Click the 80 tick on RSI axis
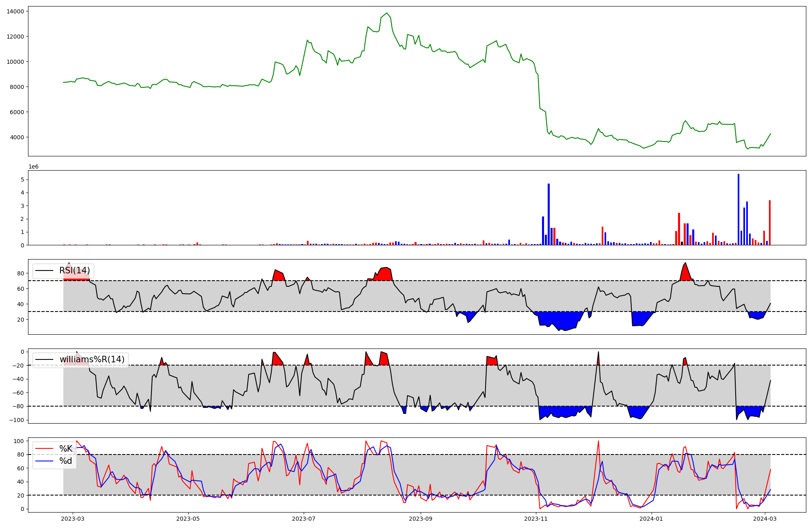The height and width of the screenshot is (528, 812). pyautogui.click(x=21, y=273)
